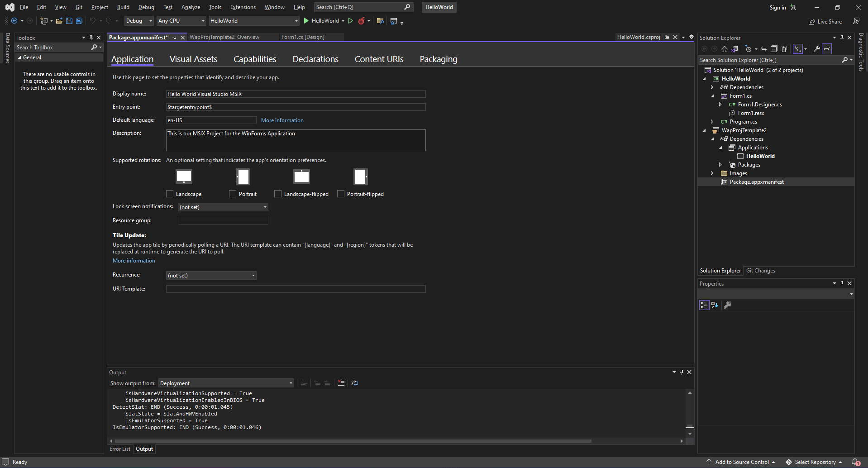This screenshot has width=868, height=468.
Task: Click the URI Template input field
Action: tap(296, 289)
